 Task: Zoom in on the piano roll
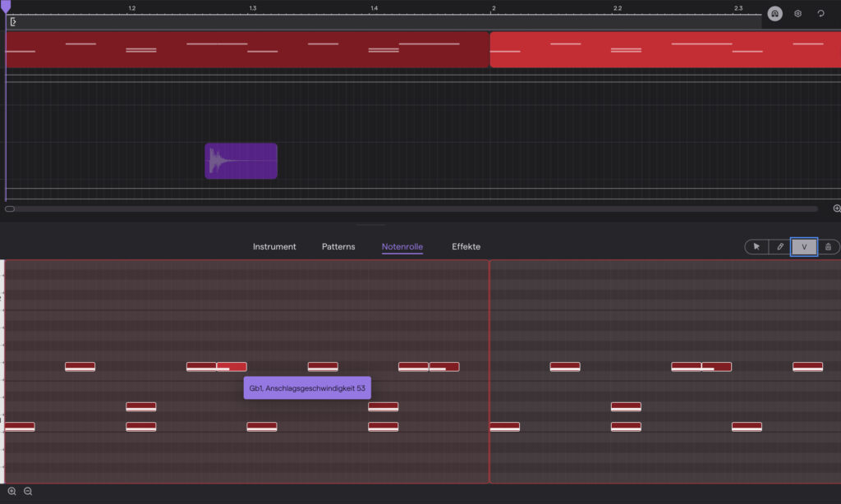11,491
